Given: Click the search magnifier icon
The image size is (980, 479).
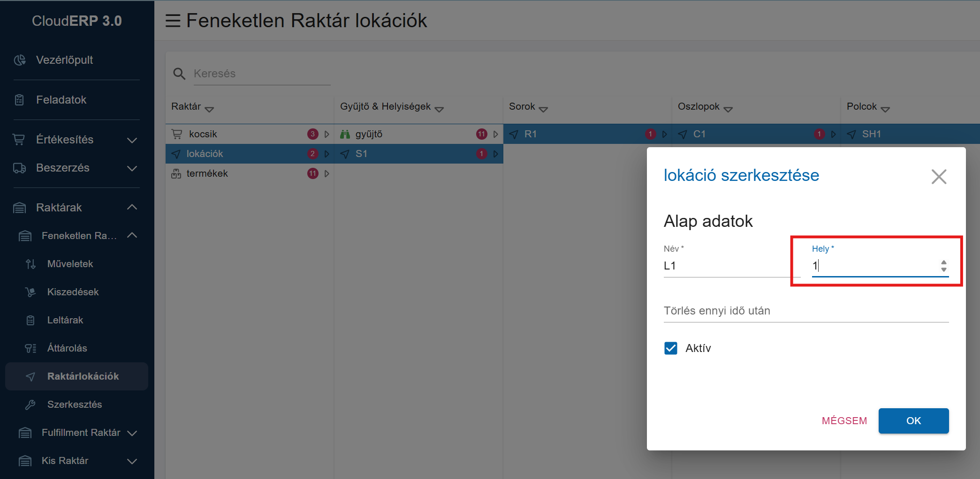Looking at the screenshot, I should [179, 74].
